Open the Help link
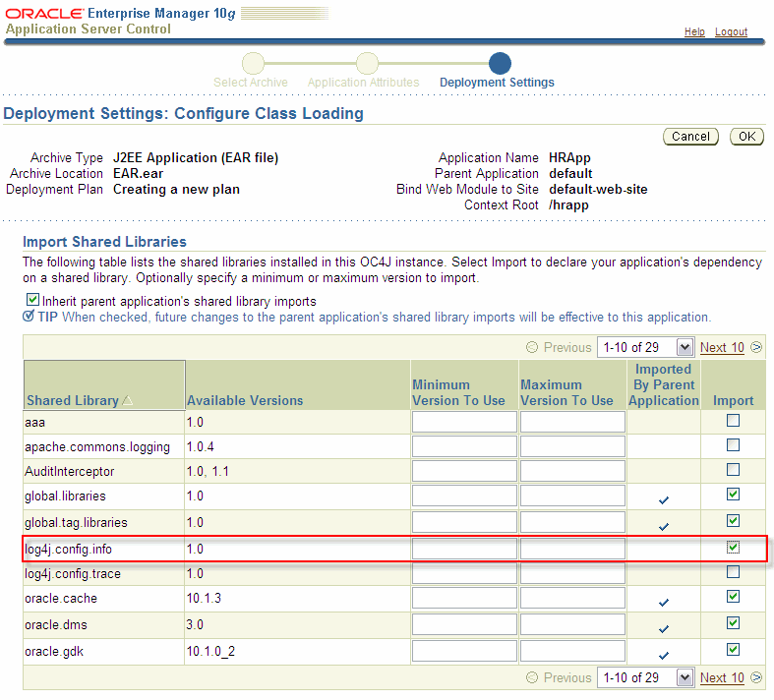This screenshot has height=700, width=774. [x=694, y=31]
